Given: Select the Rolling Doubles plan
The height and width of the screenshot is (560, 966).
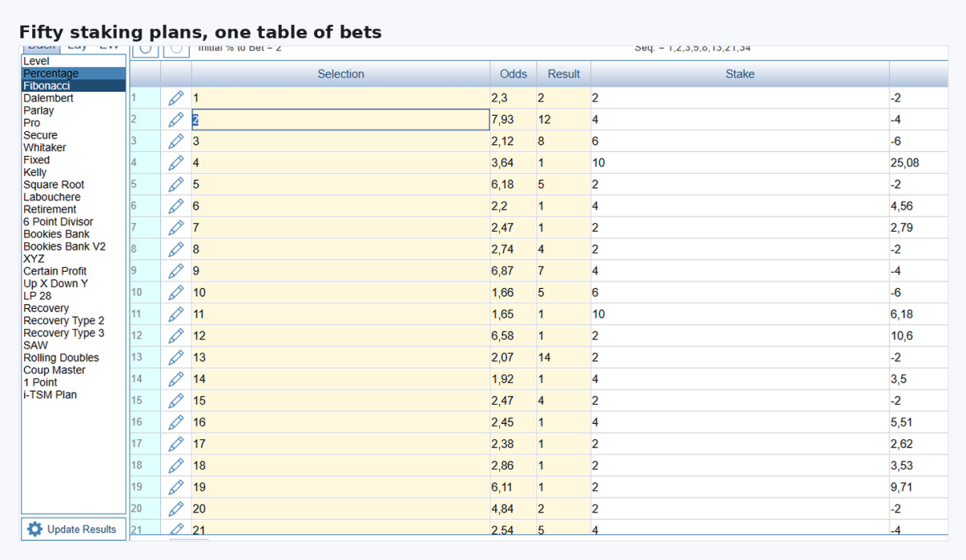Looking at the screenshot, I should tap(73, 358).
